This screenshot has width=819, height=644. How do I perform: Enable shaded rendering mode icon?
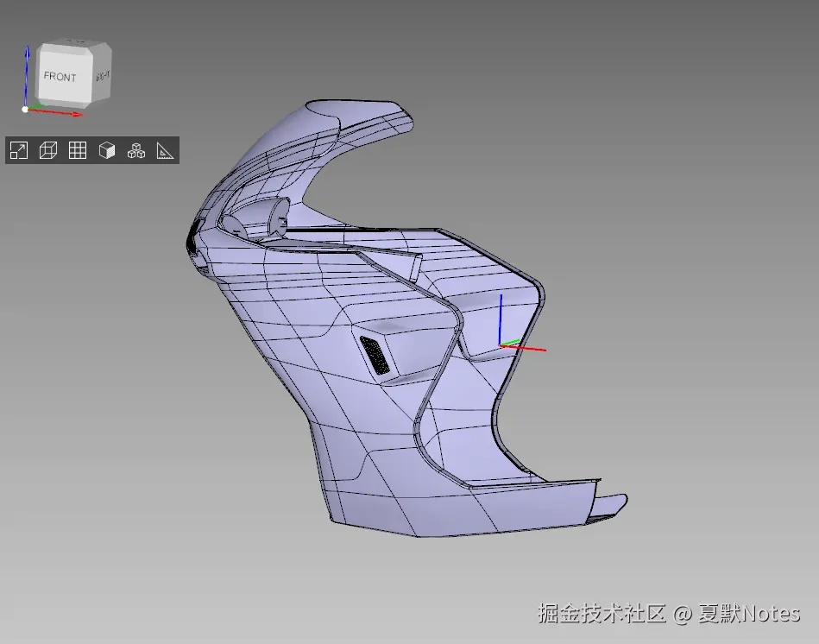(106, 150)
